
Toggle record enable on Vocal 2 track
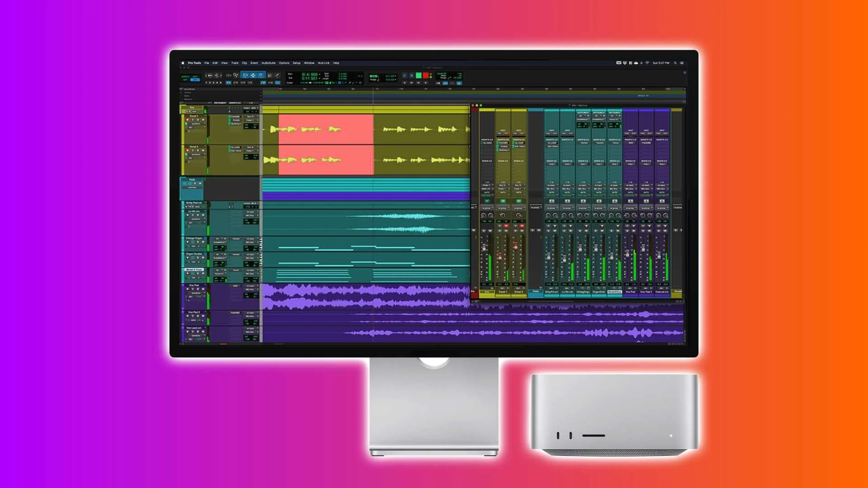[188, 150]
